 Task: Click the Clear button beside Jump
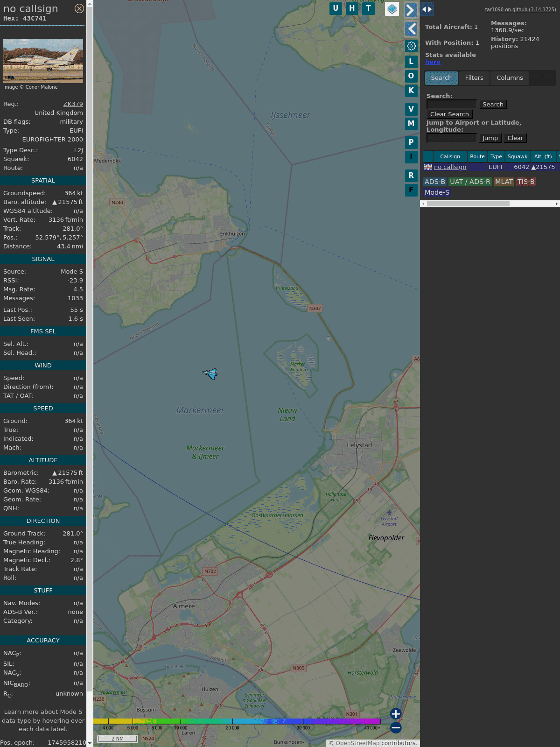click(515, 138)
